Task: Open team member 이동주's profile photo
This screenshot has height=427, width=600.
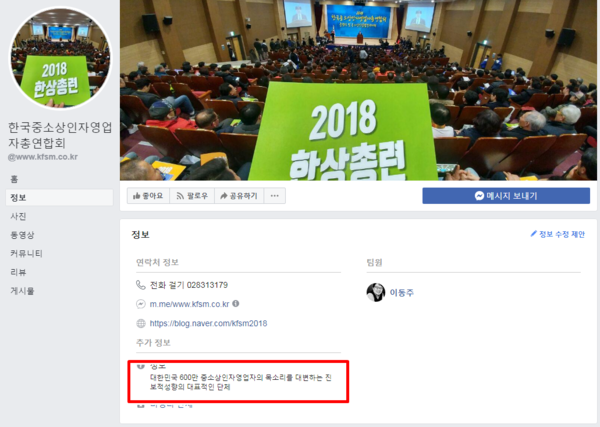Action: [375, 293]
